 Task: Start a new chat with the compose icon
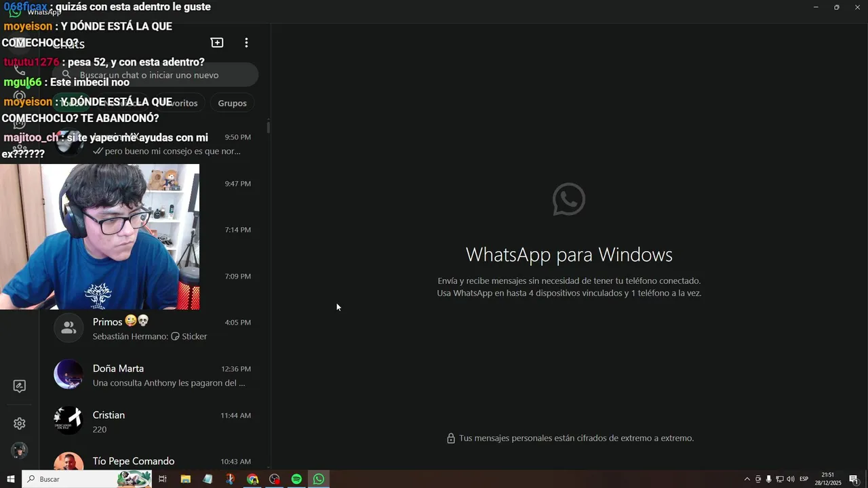217,43
